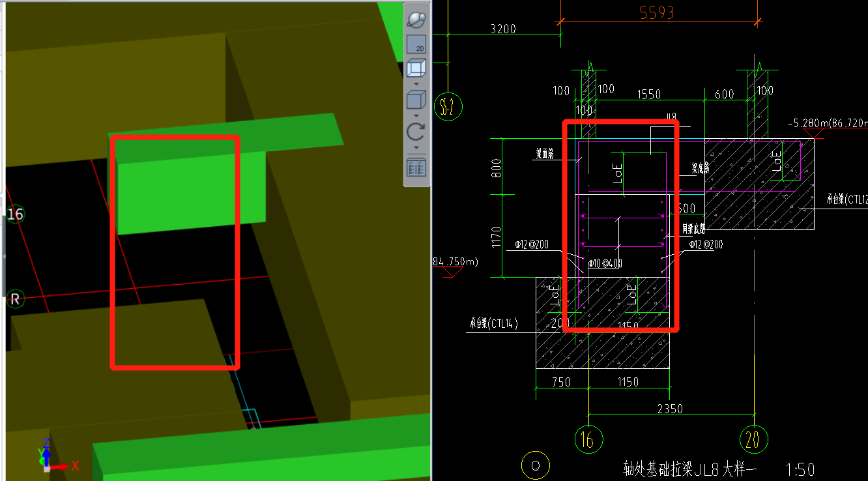The image size is (868, 481).
Task: Select the 承台梁(CTL14) label
Action: (x=493, y=323)
